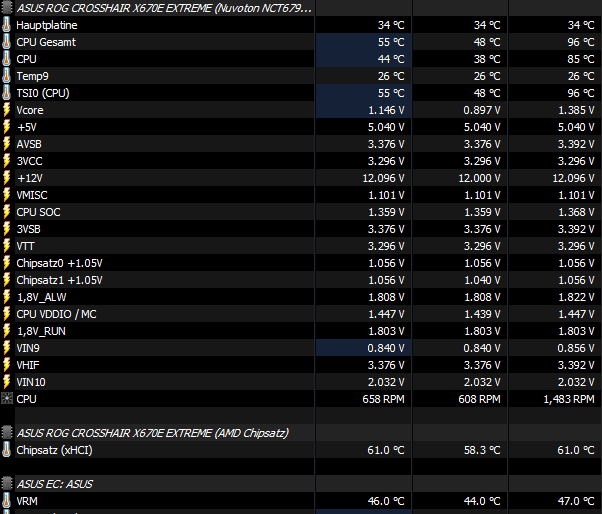Click the 608 RPM minimum fan value
This screenshot has height=514, width=602.
click(479, 399)
